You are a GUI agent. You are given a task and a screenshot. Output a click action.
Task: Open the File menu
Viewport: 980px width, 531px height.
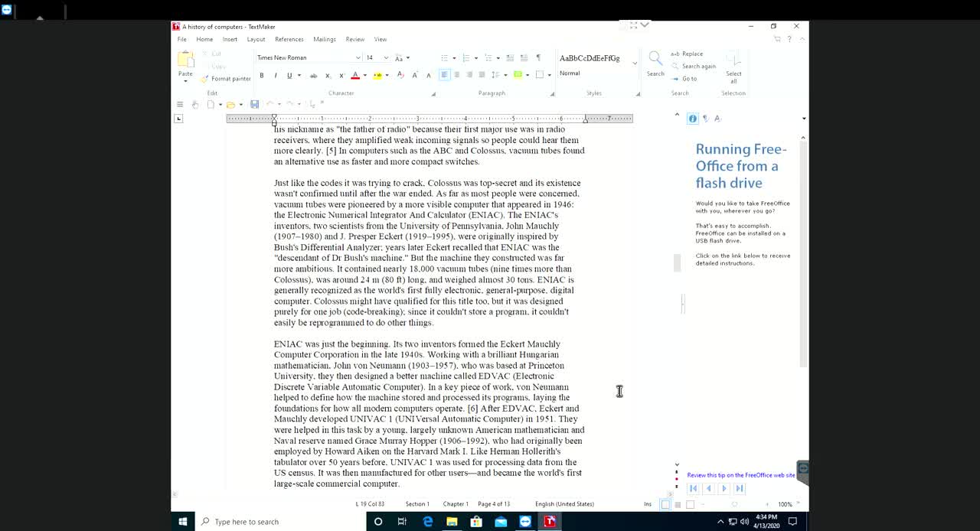pyautogui.click(x=182, y=39)
